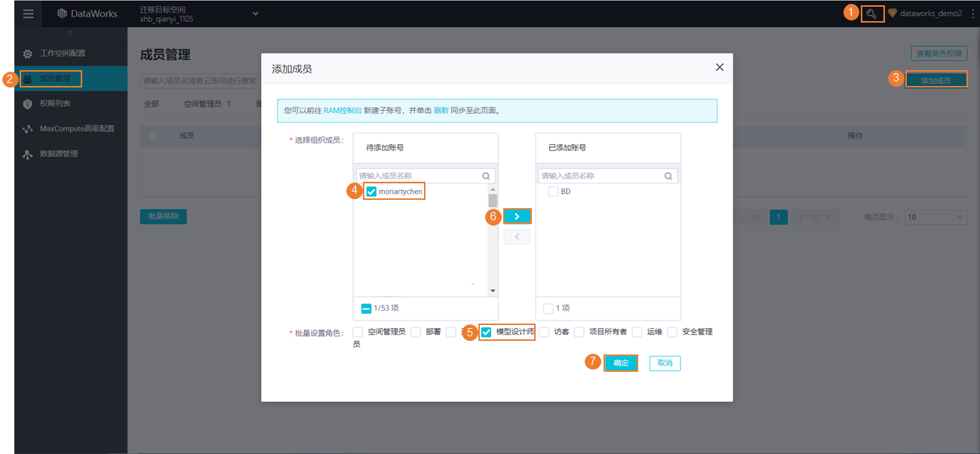Image resolution: width=980 pixels, height=454 pixels.
Task: Close the 添加成员 dialog
Action: (x=719, y=67)
